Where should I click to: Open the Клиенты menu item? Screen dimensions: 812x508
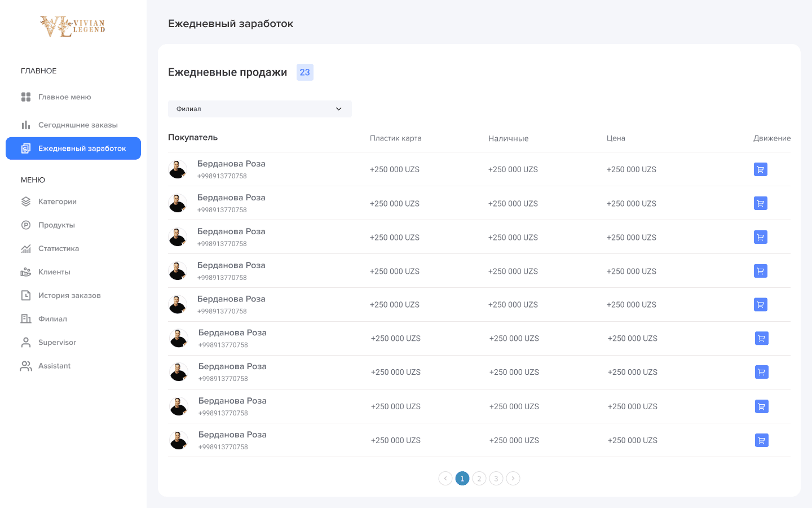[54, 272]
